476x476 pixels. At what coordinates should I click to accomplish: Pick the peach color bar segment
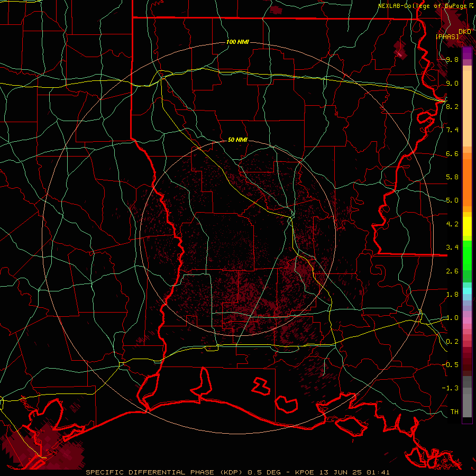(467, 108)
